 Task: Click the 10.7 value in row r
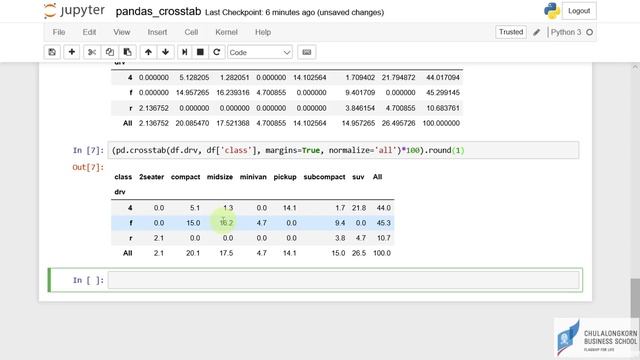pyautogui.click(x=384, y=238)
